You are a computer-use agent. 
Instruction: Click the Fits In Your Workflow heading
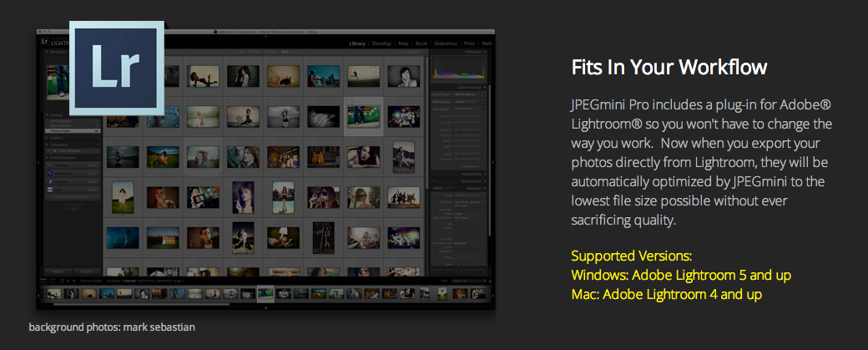pyautogui.click(x=669, y=67)
